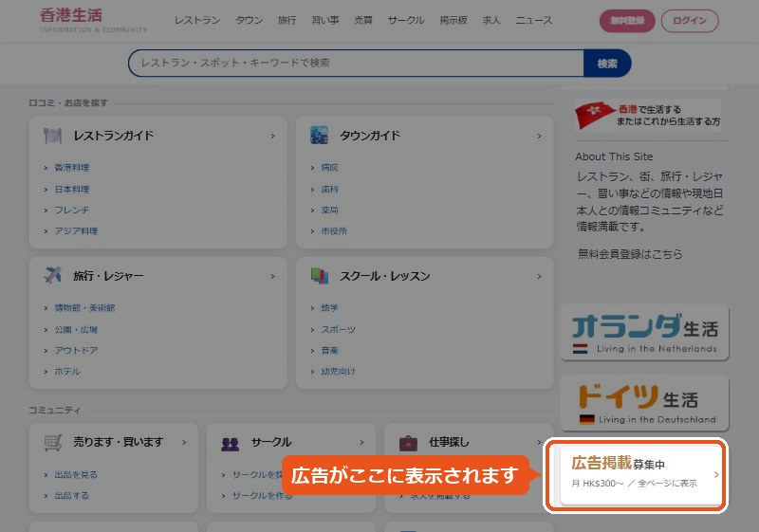Open the フレンチ link
The width and height of the screenshot is (759, 532).
(72, 210)
